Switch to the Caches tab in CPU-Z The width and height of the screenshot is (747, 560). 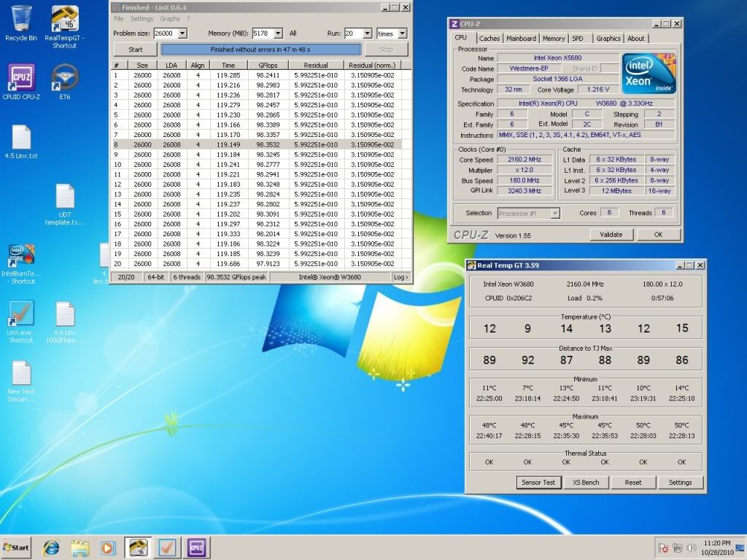489,39
